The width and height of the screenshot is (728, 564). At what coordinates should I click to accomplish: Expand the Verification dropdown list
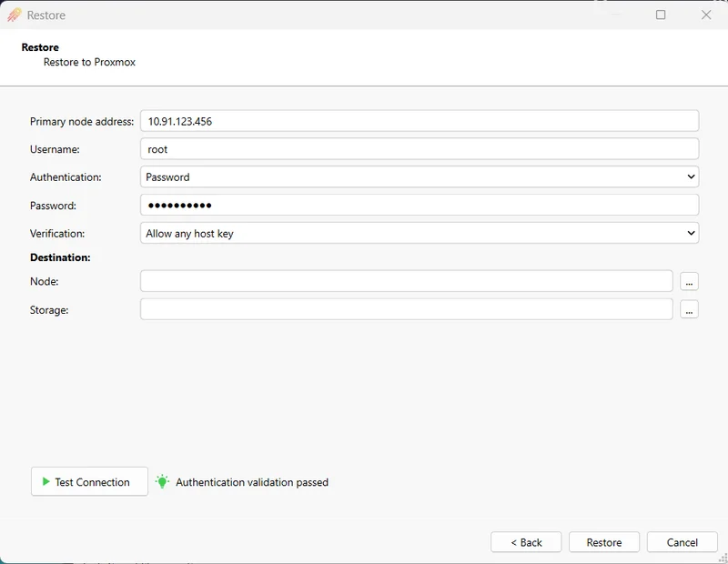419,234
